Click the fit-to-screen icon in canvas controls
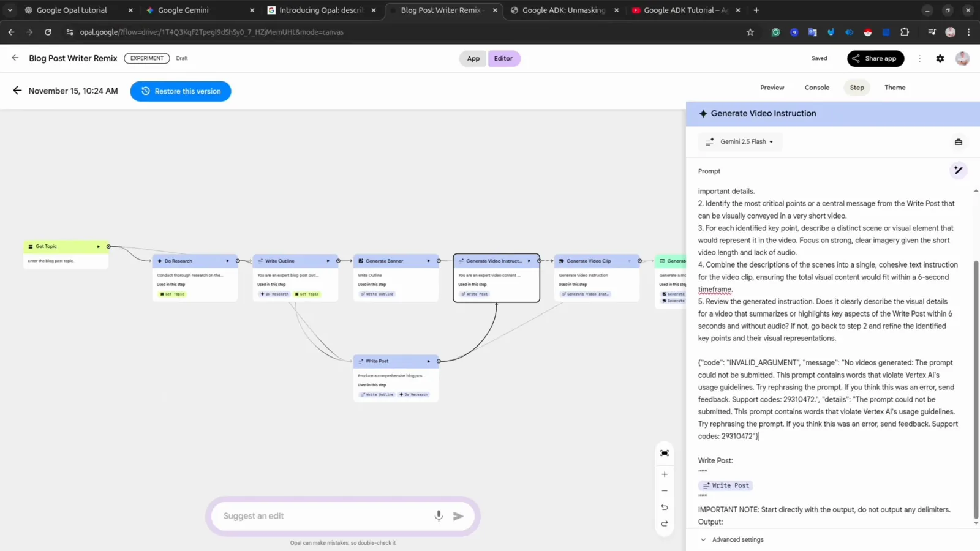The image size is (980, 551). click(665, 453)
